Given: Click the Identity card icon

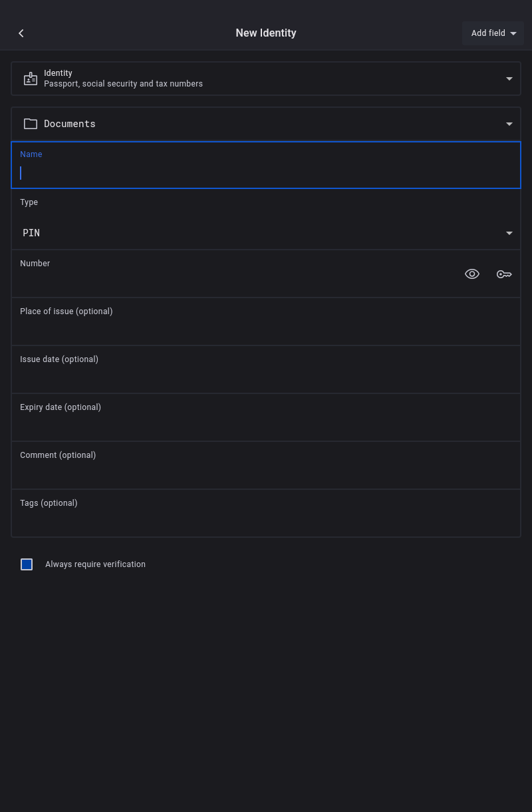Looking at the screenshot, I should click(x=31, y=79).
